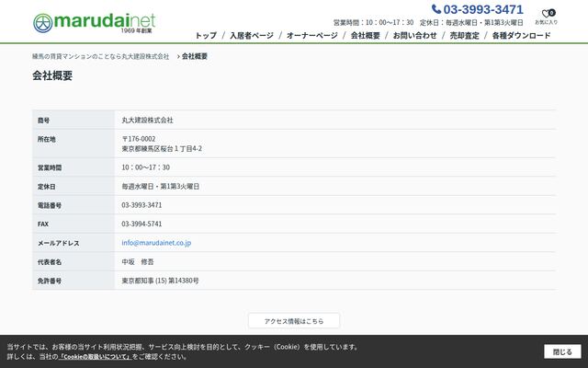Open オーナーページ in navigation

click(312, 36)
